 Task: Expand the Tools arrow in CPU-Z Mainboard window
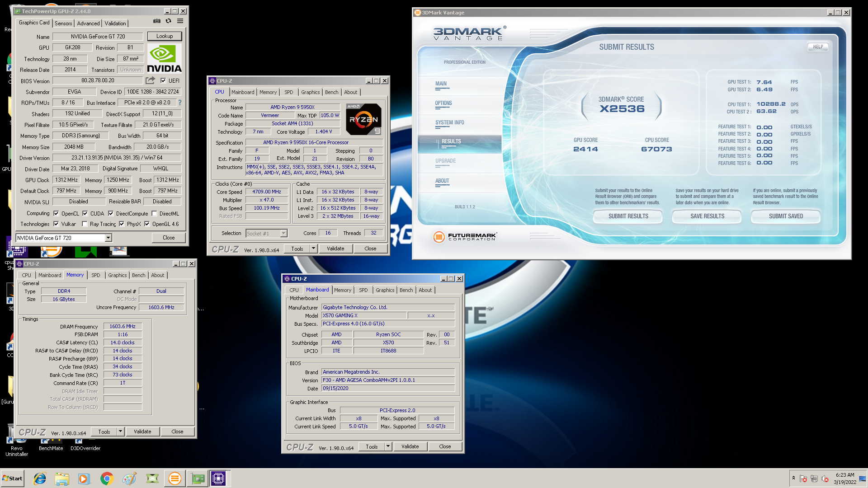coord(388,446)
